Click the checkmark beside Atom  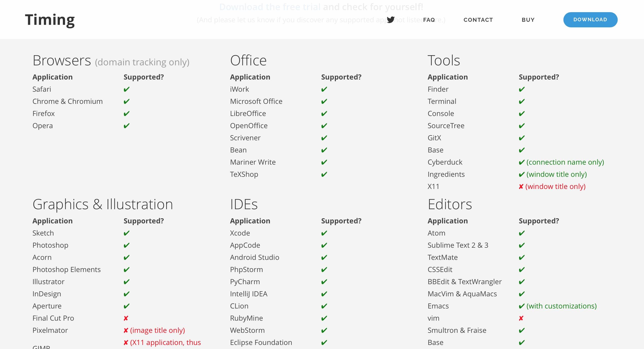[x=522, y=233]
